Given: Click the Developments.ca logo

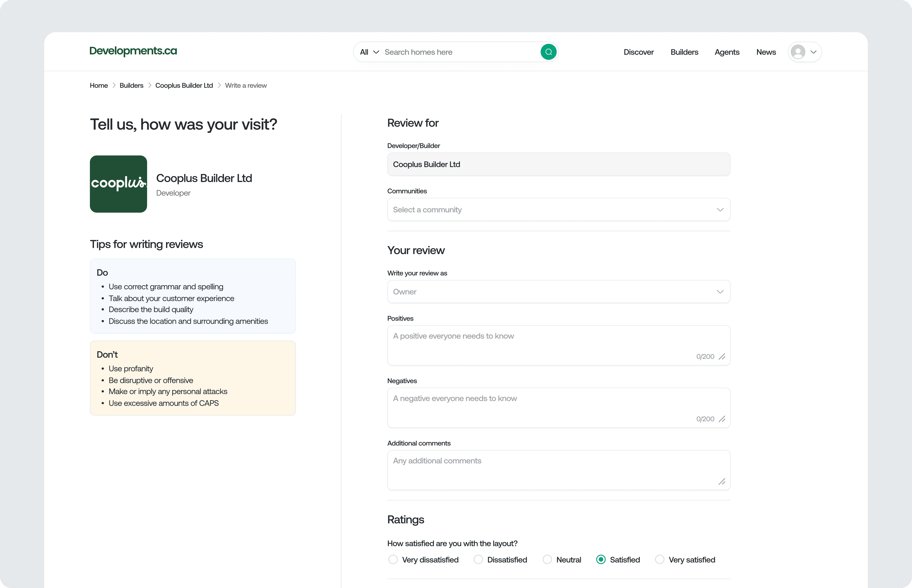Looking at the screenshot, I should [133, 51].
